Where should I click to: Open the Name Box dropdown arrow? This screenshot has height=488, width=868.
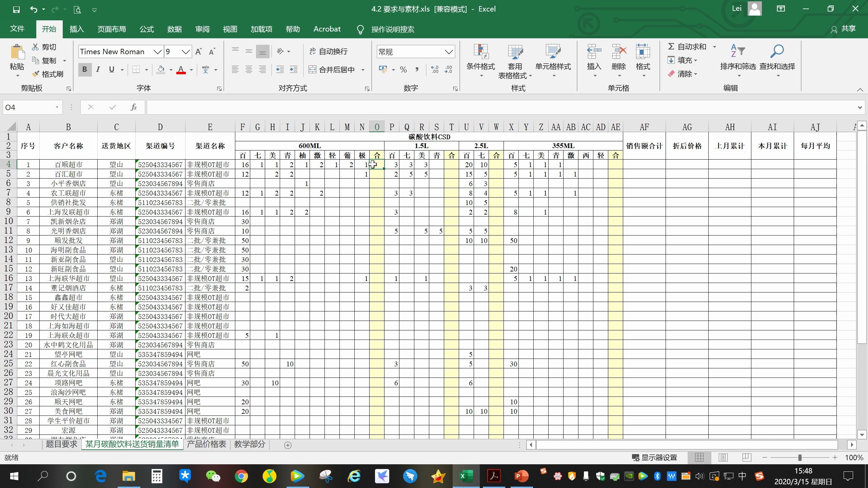tap(57, 107)
